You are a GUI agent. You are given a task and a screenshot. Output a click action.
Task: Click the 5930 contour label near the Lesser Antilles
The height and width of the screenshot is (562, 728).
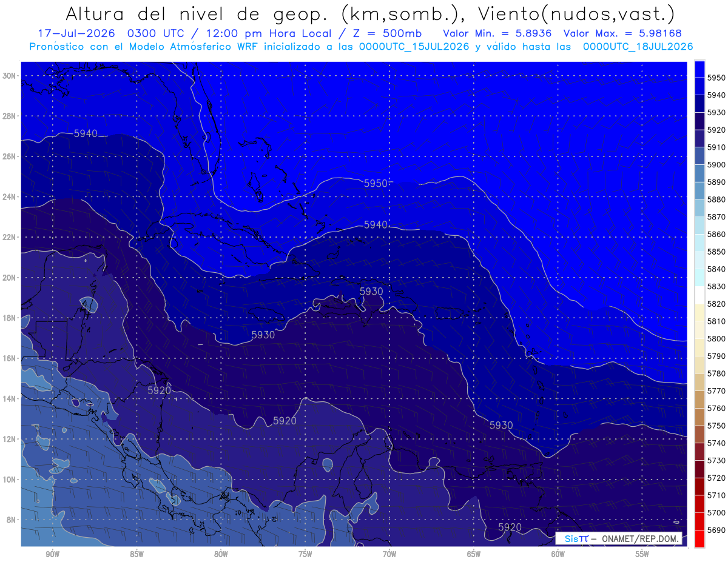501,426
